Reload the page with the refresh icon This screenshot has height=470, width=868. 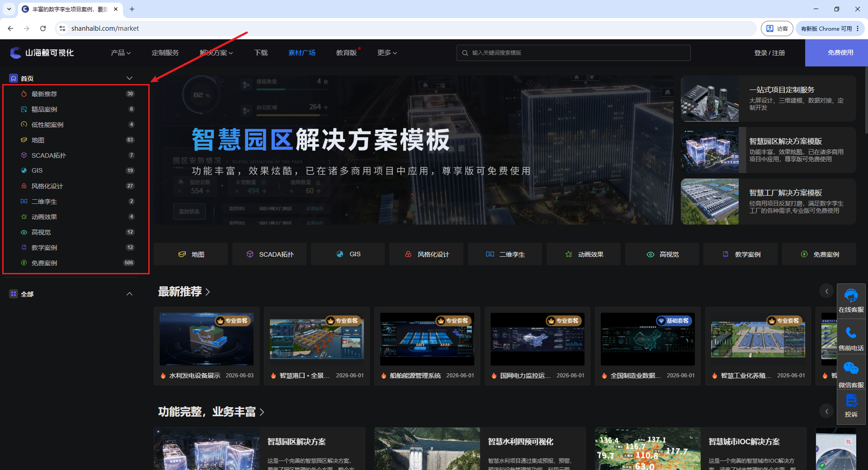pos(43,28)
